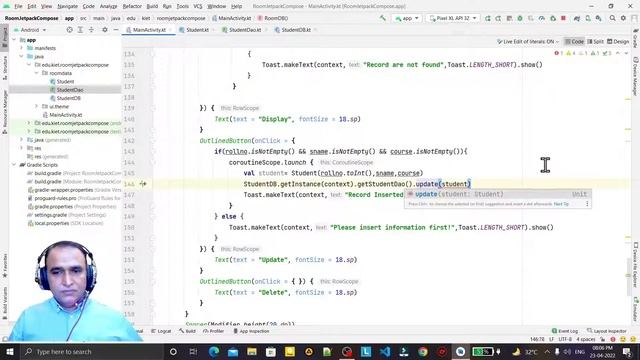Select MainActivity.kt in the project tree
This screenshot has width=640, height=360.
pos(66,115)
